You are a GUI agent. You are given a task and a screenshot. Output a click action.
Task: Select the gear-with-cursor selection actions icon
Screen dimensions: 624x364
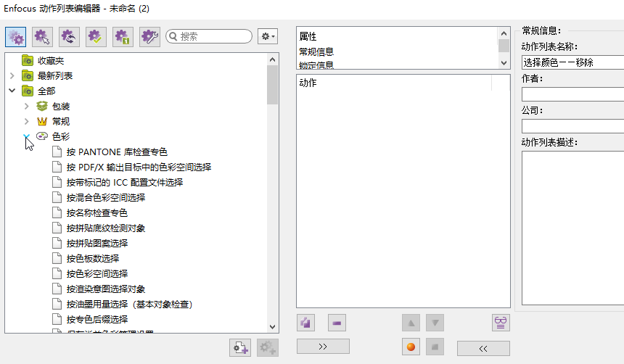pyautogui.click(x=43, y=36)
